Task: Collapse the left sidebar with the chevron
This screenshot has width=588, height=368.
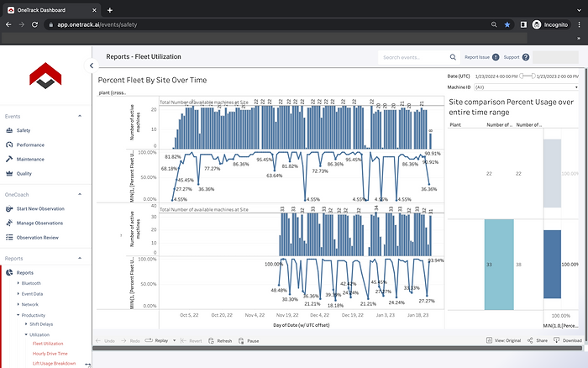Action: coord(91,65)
